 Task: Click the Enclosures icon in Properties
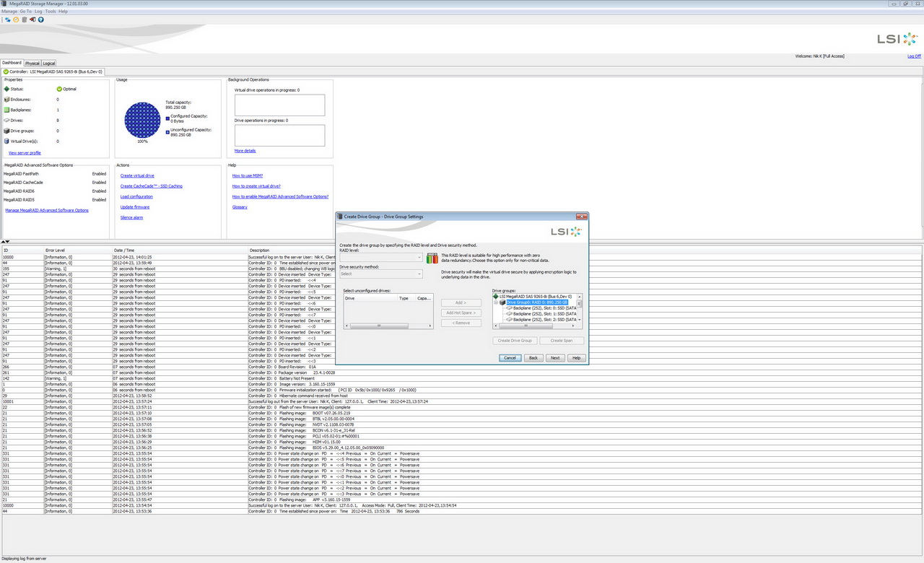[6, 100]
